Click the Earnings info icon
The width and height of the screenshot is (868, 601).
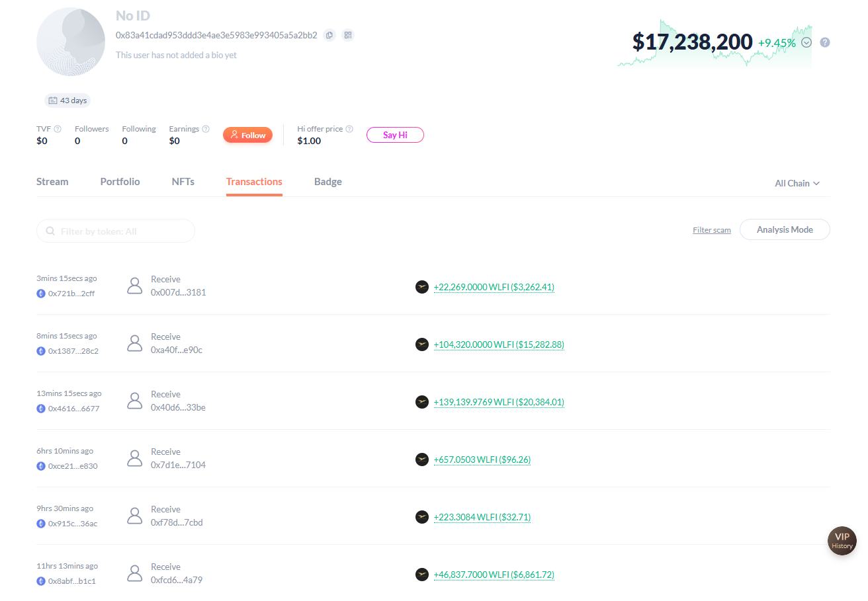tap(206, 130)
